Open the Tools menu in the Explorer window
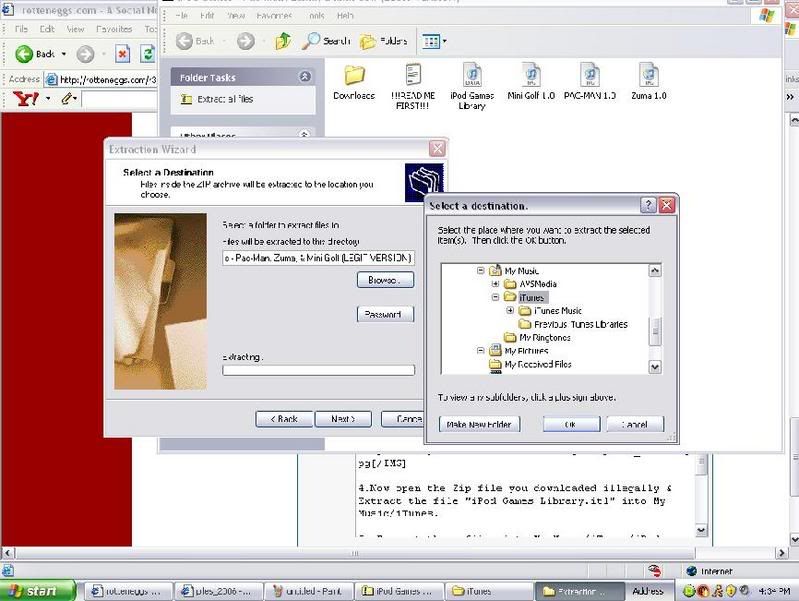The width and height of the screenshot is (799, 601). click(316, 16)
